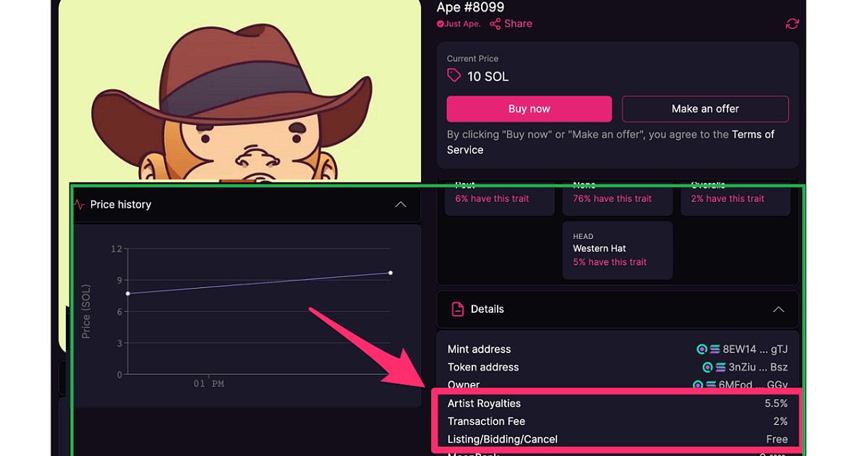
Task: Click the price tag icon by 10 SOL
Action: [454, 76]
